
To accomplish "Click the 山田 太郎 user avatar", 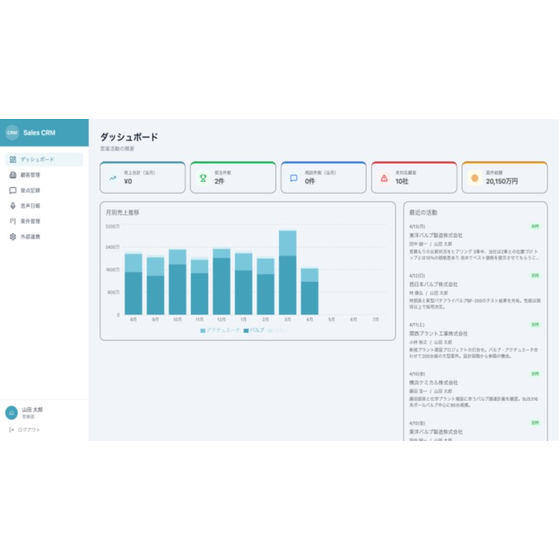I will 11,412.
